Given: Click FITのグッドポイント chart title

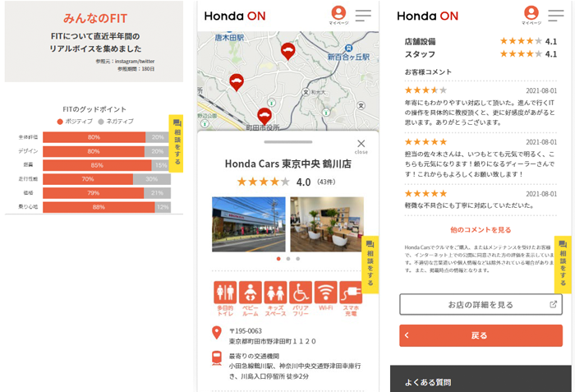Looking at the screenshot, I should [x=94, y=109].
